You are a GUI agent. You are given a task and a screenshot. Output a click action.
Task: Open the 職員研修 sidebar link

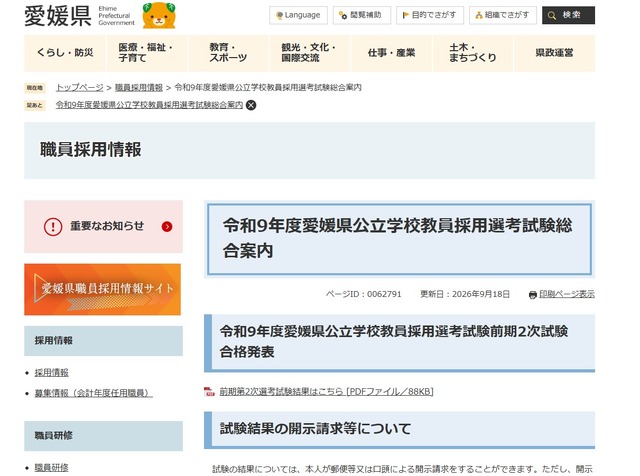51,467
